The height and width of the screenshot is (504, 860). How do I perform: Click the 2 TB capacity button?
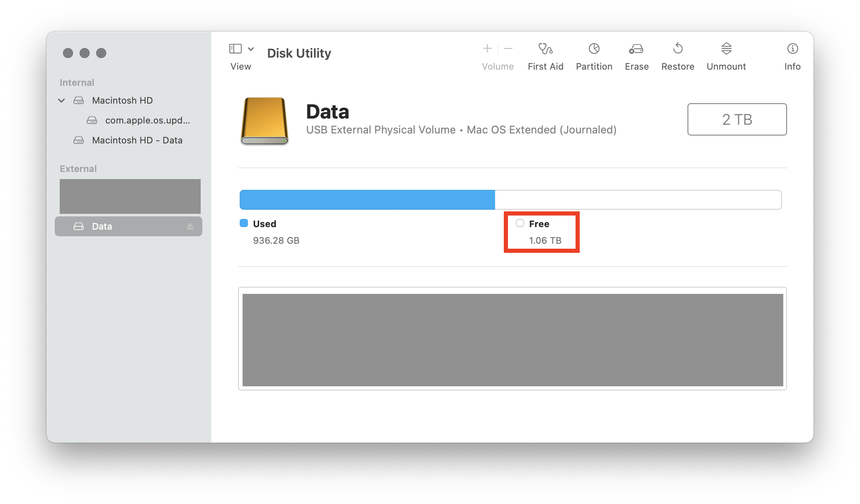click(x=737, y=119)
